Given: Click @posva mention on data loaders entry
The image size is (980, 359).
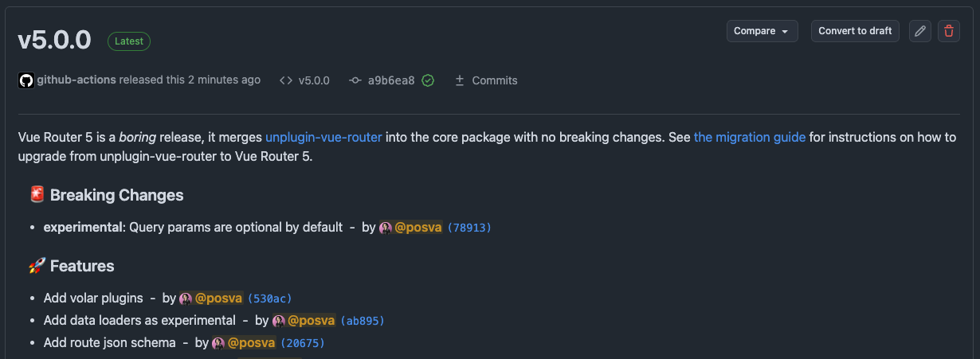Looking at the screenshot, I should coord(311,321).
